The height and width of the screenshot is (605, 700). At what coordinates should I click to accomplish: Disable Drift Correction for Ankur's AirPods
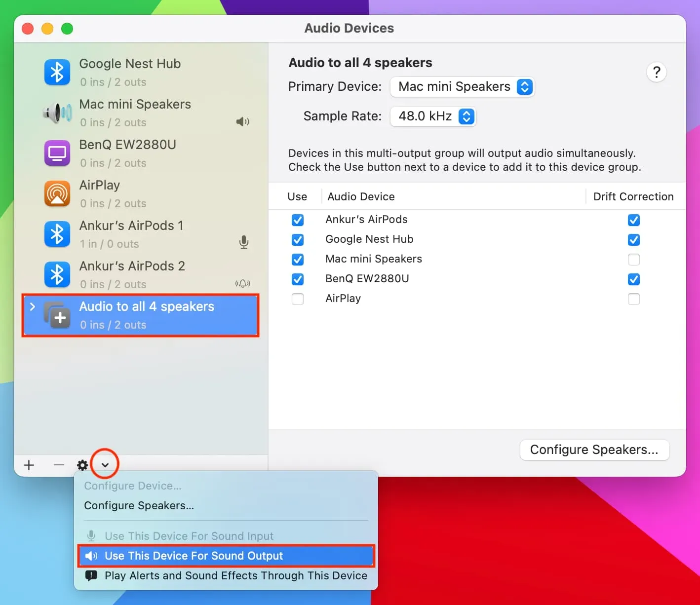click(634, 220)
